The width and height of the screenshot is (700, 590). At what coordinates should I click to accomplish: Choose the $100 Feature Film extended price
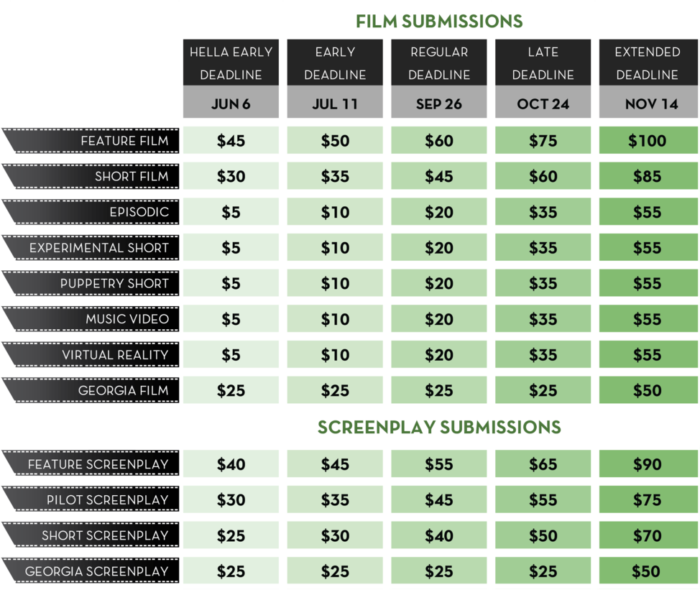click(x=648, y=140)
